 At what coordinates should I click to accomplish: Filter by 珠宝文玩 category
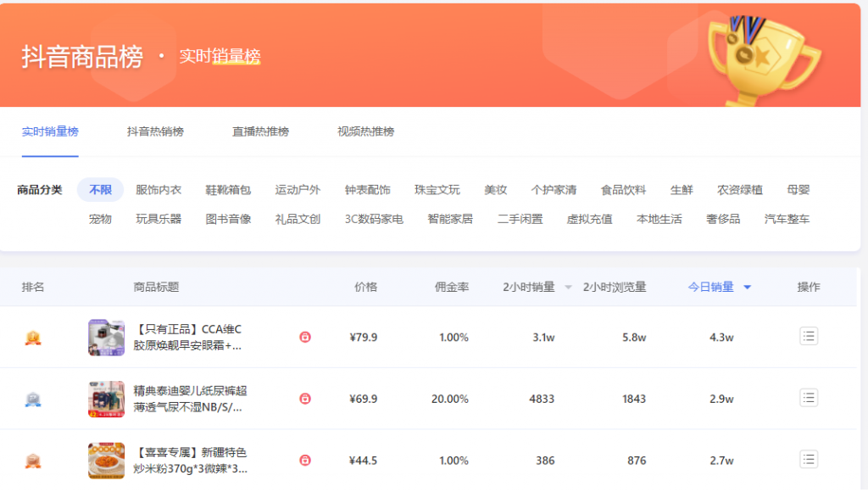[437, 190]
